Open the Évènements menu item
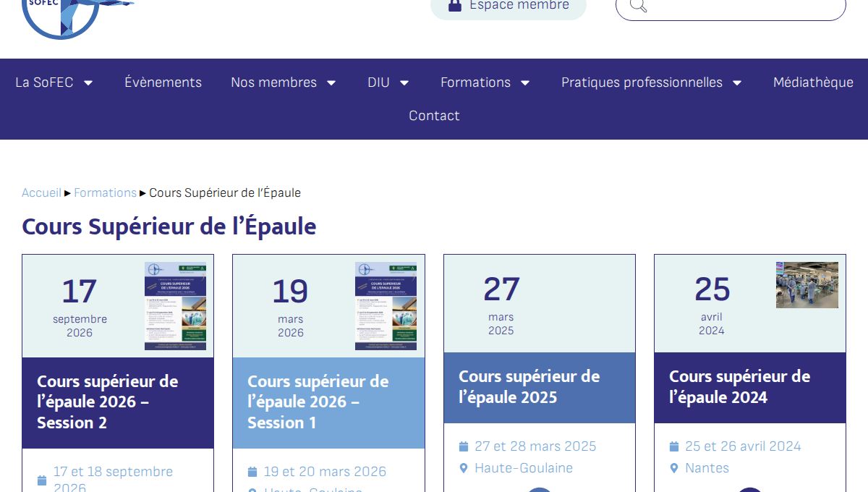 163,82
